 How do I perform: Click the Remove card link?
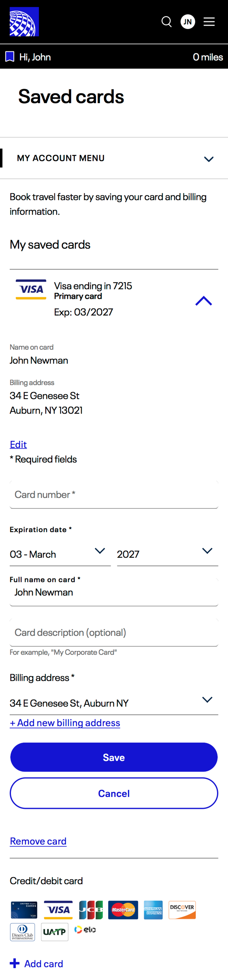[x=38, y=841]
